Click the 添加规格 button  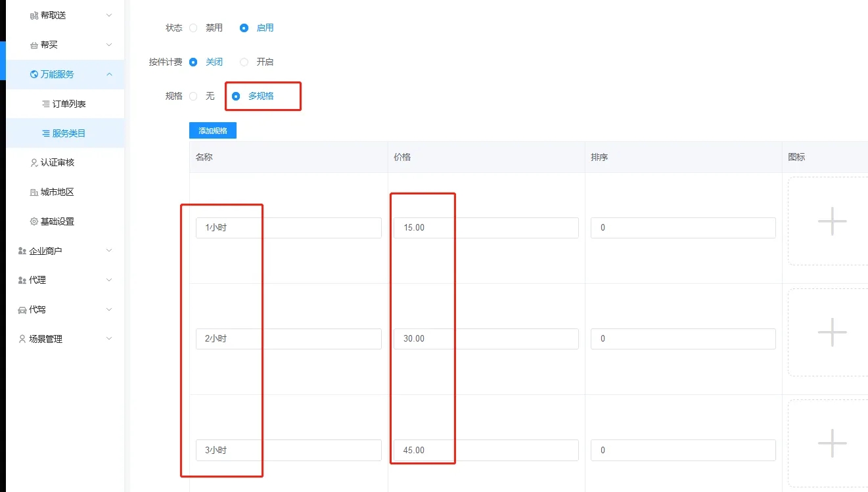pyautogui.click(x=213, y=131)
